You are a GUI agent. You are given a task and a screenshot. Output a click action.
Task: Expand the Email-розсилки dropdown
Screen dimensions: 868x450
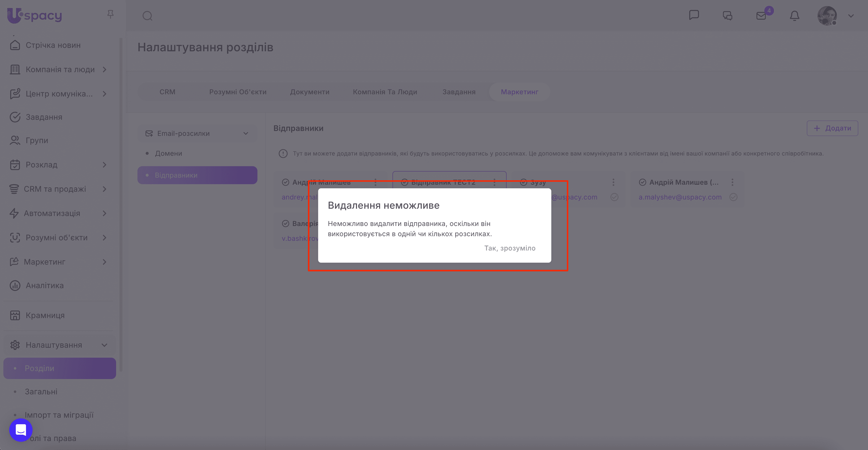click(246, 133)
